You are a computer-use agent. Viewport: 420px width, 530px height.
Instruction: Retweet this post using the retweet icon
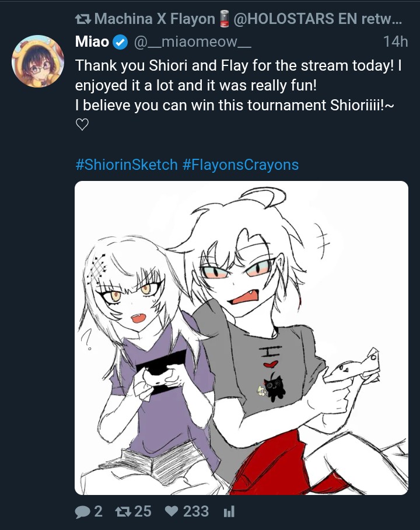pyautogui.click(x=123, y=511)
